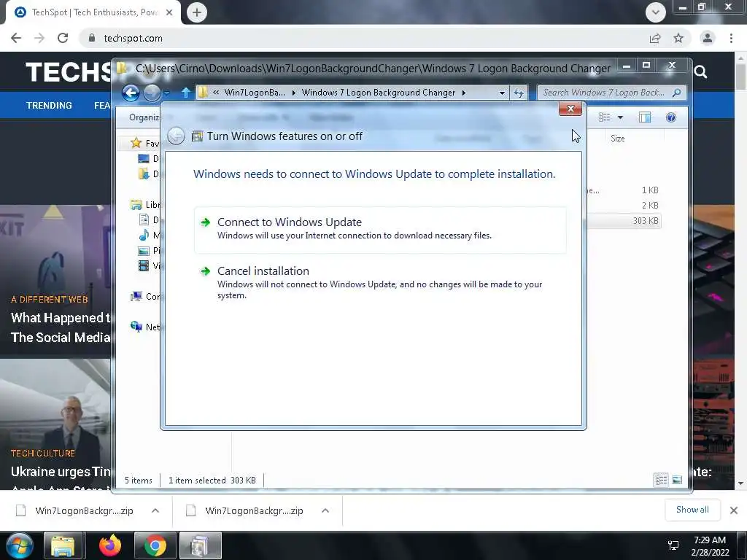The image size is (747, 560).
Task: Toggle the Explorer preview pane
Action: coord(645,117)
